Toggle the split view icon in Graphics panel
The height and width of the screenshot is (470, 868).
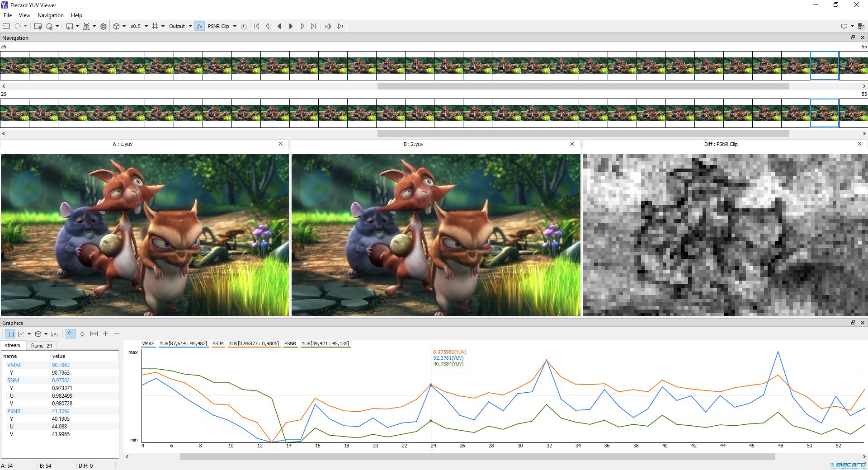pos(10,334)
